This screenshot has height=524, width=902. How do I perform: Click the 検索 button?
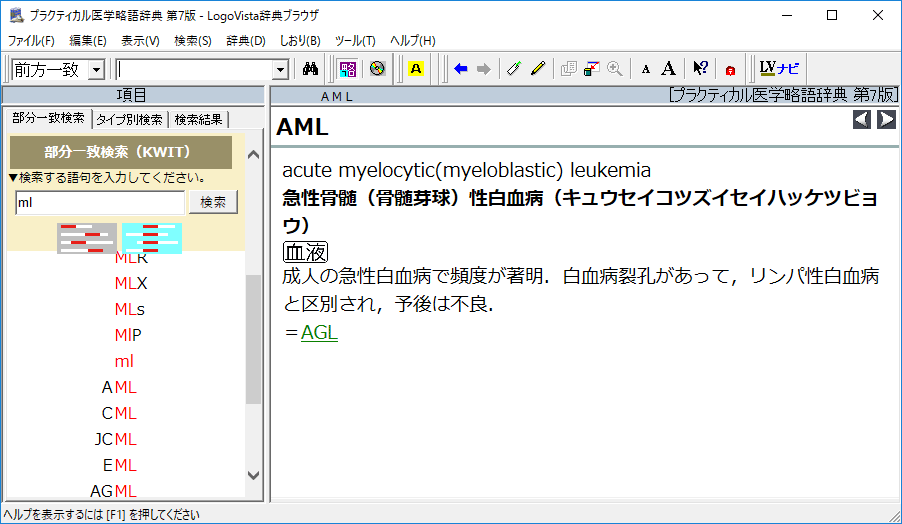(x=213, y=202)
